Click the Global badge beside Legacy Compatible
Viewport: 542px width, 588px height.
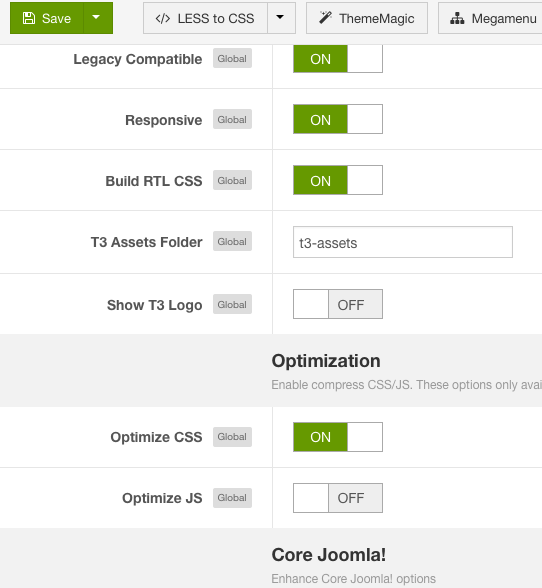(232, 58)
